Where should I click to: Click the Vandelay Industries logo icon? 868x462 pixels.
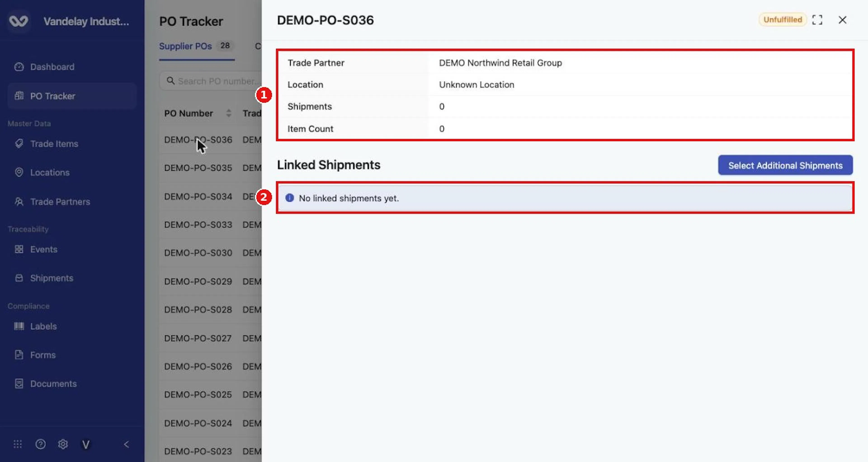pyautogui.click(x=19, y=21)
